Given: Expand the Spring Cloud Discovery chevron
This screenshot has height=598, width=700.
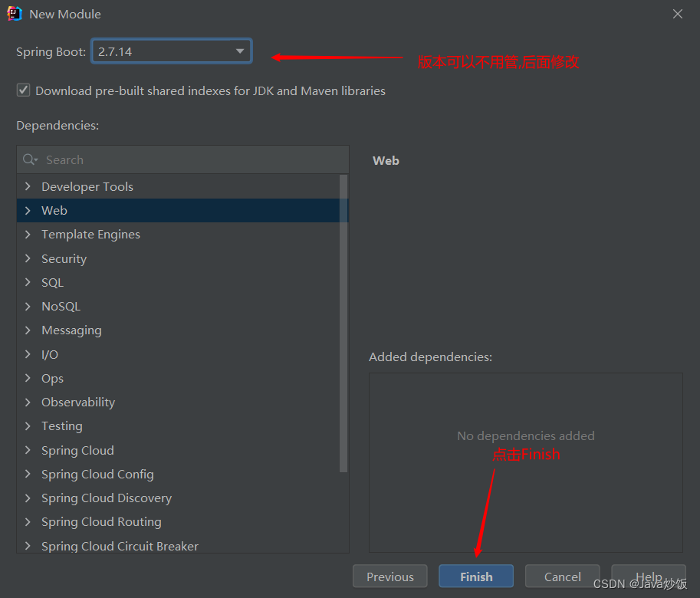Looking at the screenshot, I should pyautogui.click(x=28, y=498).
